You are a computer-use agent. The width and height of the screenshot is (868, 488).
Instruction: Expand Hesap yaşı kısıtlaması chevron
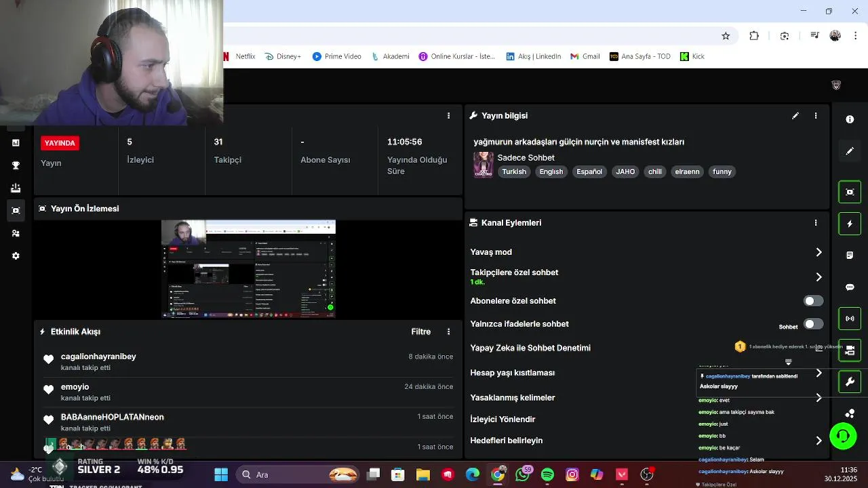click(818, 373)
